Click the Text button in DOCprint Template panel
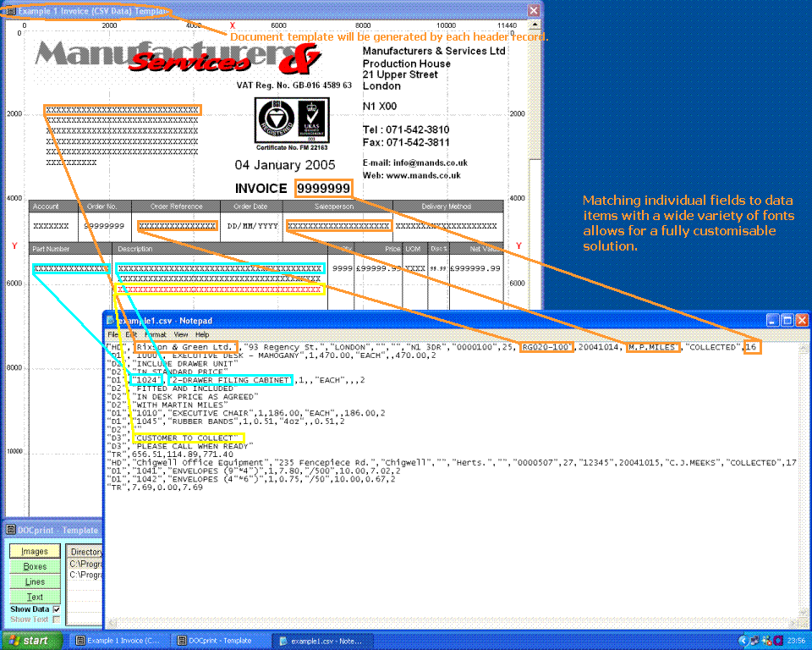The height and width of the screenshot is (650, 812). point(35,597)
